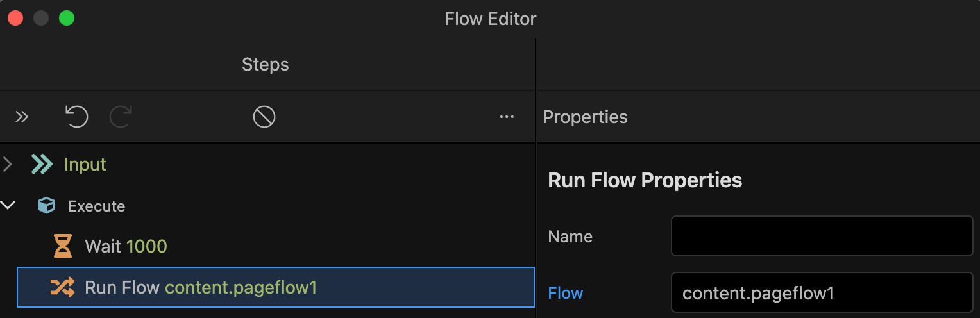The width and height of the screenshot is (980, 318).
Task: Select the Run Flow content.pageflow1 step
Action: (276, 287)
